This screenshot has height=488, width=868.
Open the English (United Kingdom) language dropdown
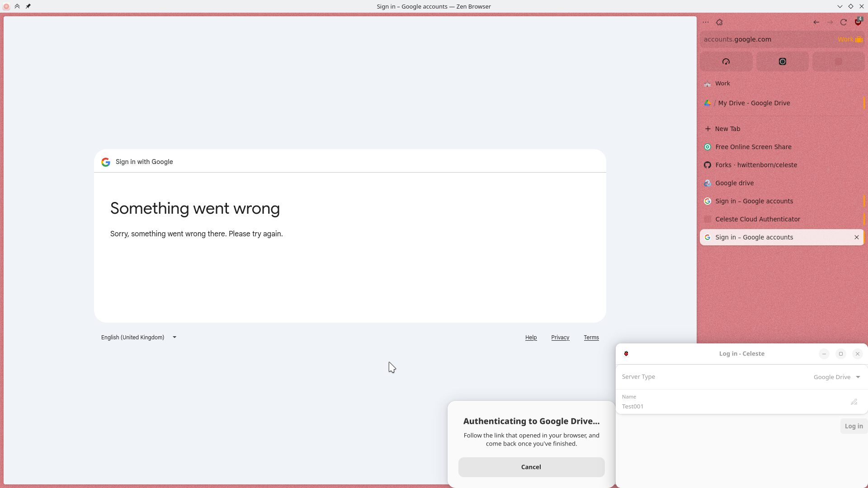click(138, 337)
